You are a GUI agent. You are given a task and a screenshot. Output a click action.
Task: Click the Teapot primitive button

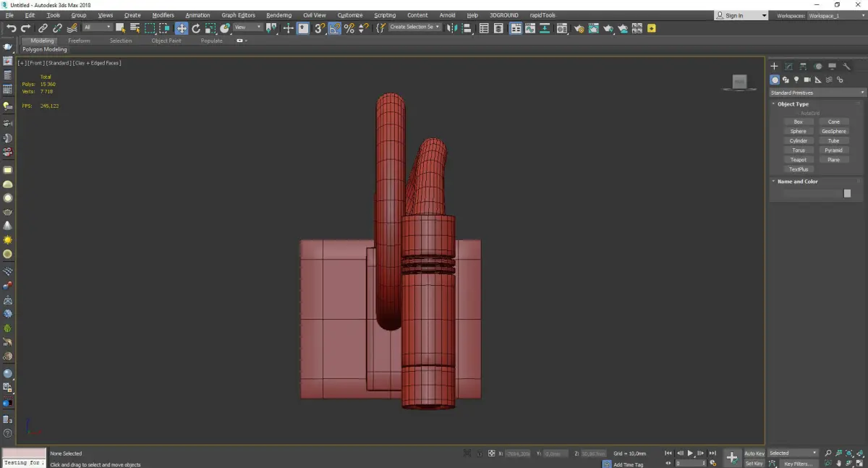pyautogui.click(x=799, y=160)
